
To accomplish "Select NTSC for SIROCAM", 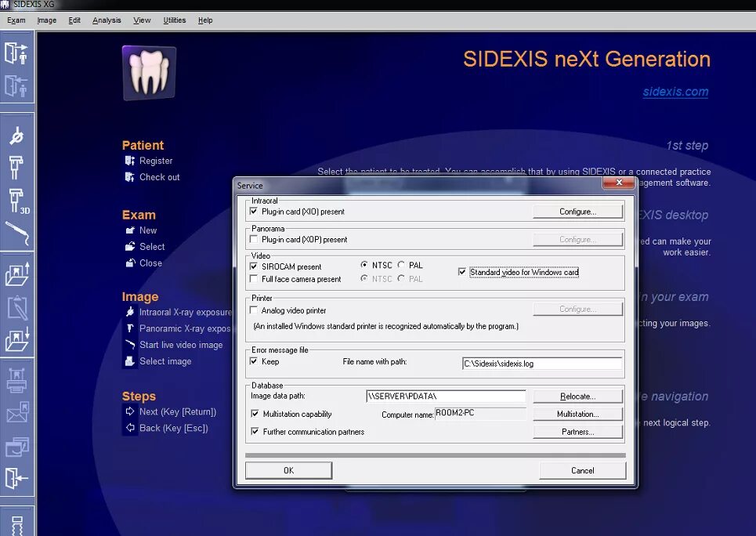I will click(364, 265).
